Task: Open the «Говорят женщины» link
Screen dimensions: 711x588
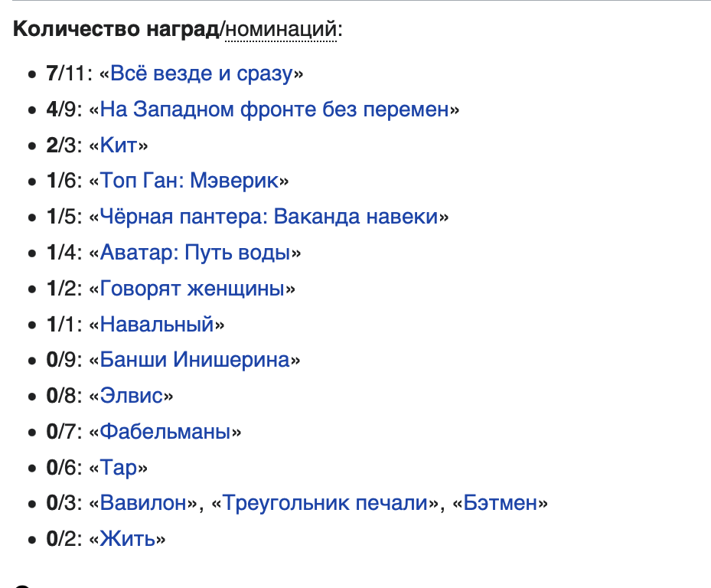Action: (192, 289)
